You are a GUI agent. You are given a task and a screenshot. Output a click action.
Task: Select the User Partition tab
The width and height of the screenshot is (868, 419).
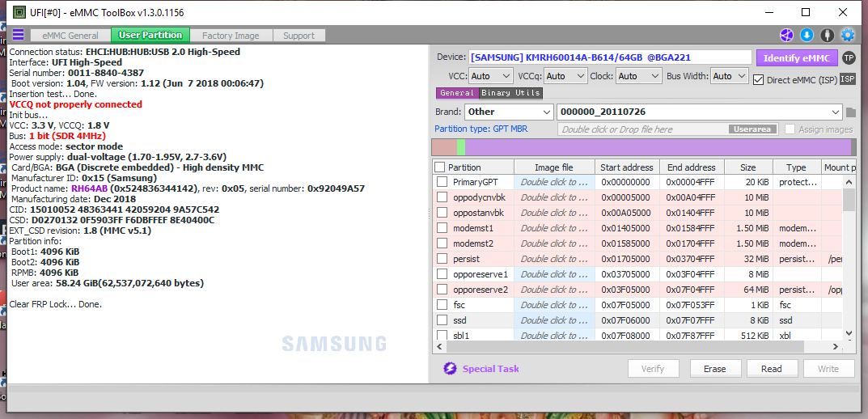click(x=150, y=35)
